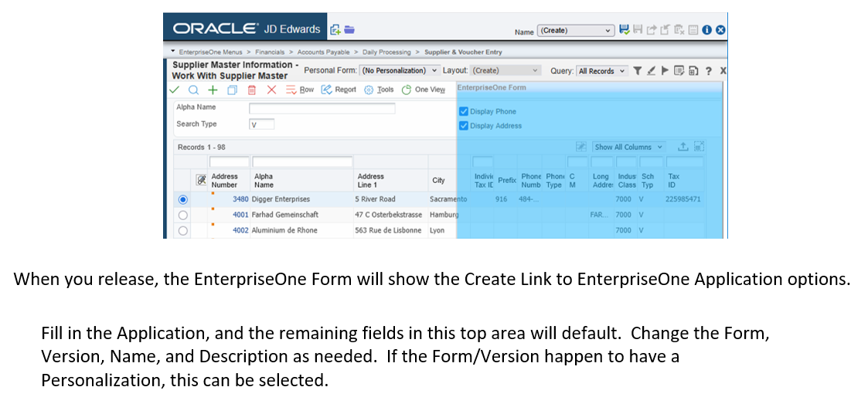The image size is (868, 404).
Task: Click the green plus Add icon
Action: tap(213, 90)
